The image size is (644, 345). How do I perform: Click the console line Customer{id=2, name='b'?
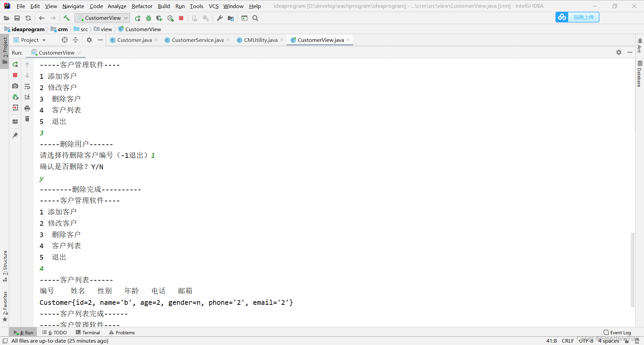point(166,302)
